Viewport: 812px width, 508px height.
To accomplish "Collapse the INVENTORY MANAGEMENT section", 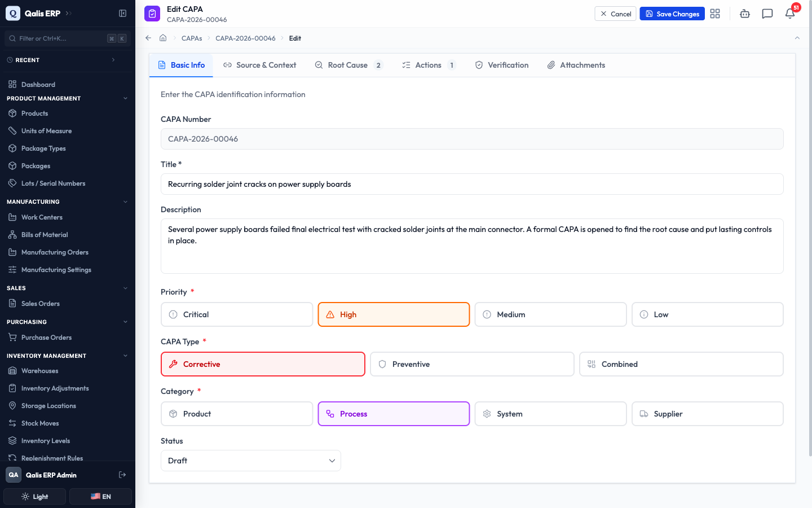I will pyautogui.click(x=125, y=356).
